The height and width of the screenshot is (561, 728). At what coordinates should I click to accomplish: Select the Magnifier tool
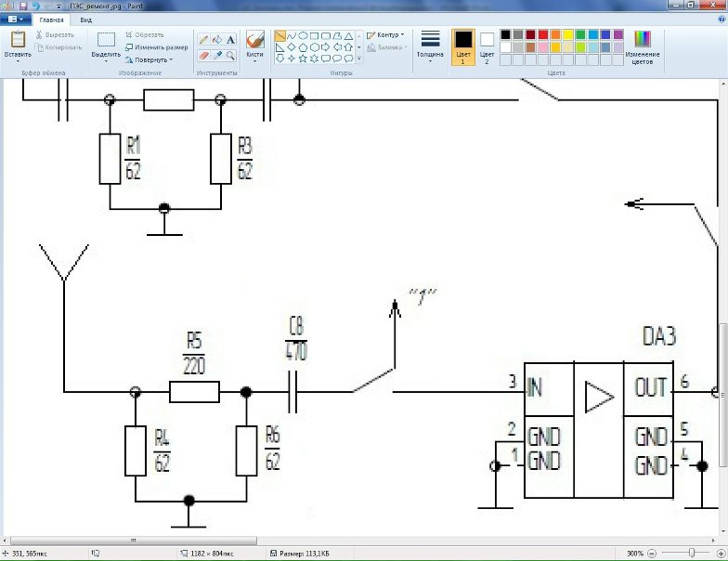229,56
